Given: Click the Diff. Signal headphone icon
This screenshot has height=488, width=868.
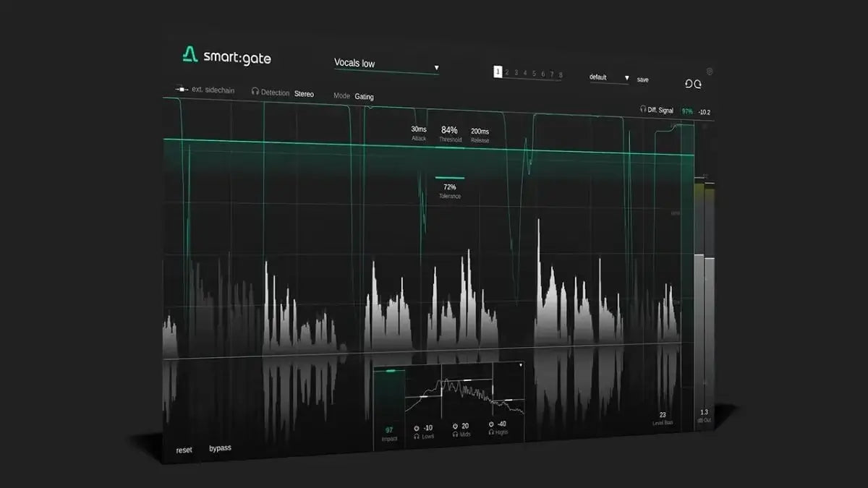Looking at the screenshot, I should point(643,108).
